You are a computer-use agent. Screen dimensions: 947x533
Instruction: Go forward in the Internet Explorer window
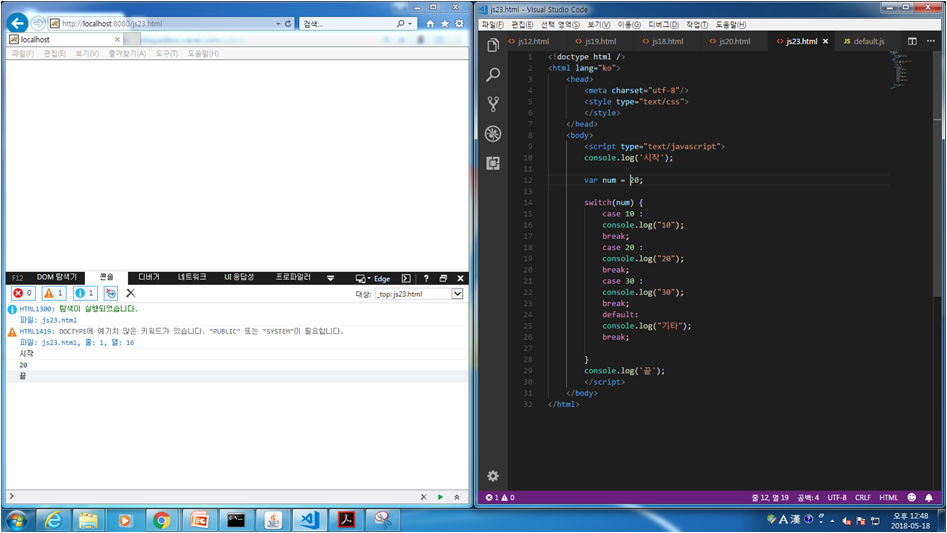pos(38,24)
